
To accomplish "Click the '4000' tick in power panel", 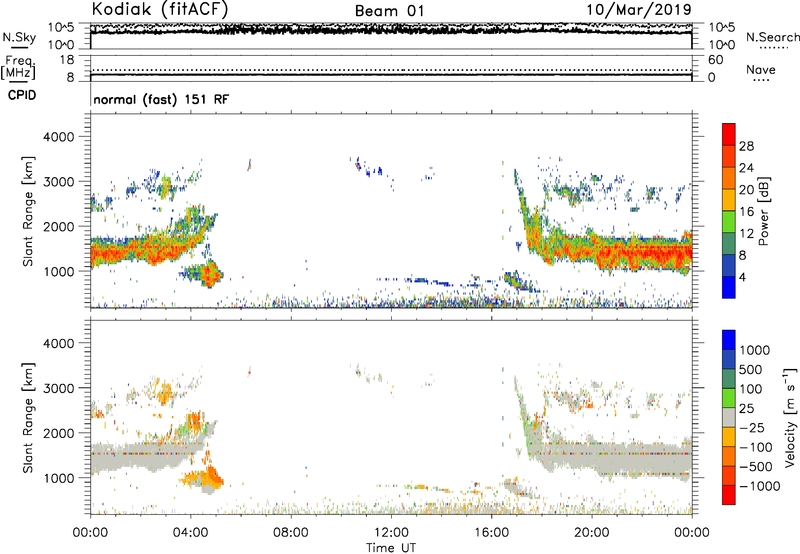I will (58, 137).
